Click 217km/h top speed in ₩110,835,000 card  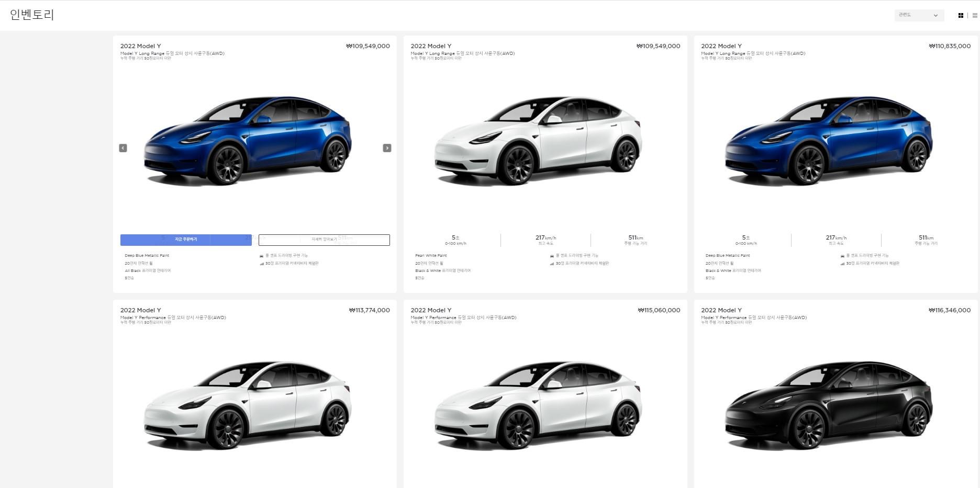point(836,240)
